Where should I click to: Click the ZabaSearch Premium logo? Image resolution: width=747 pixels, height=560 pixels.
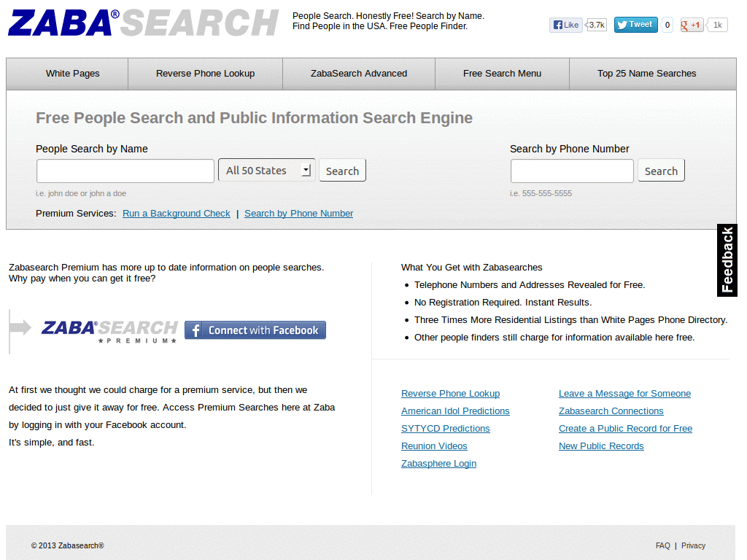tap(109, 331)
